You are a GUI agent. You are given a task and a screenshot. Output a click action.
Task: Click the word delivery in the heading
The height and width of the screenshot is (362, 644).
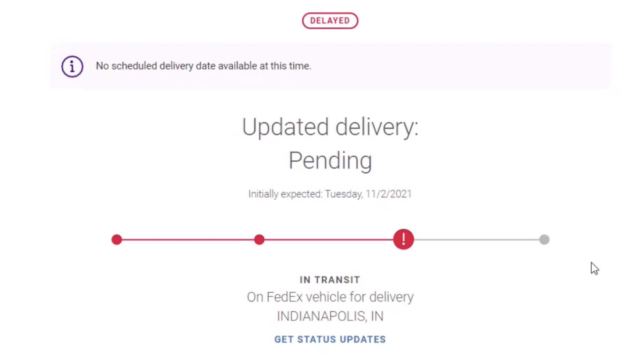[x=377, y=127]
